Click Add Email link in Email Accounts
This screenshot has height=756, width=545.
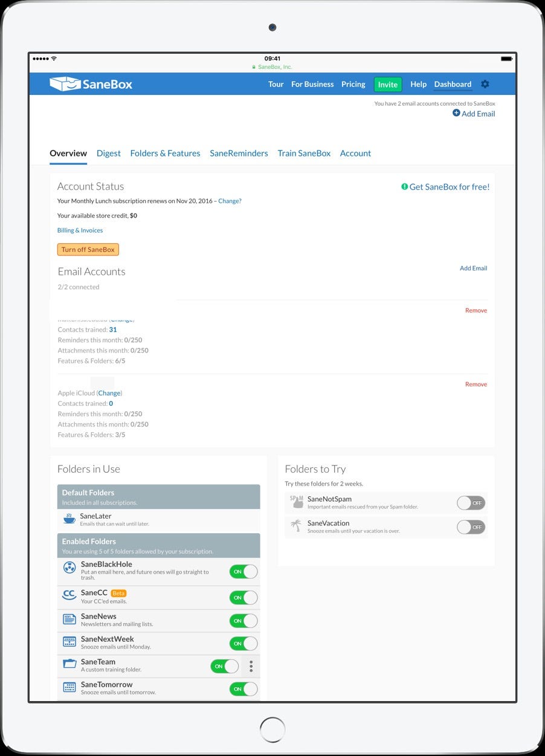click(x=473, y=268)
